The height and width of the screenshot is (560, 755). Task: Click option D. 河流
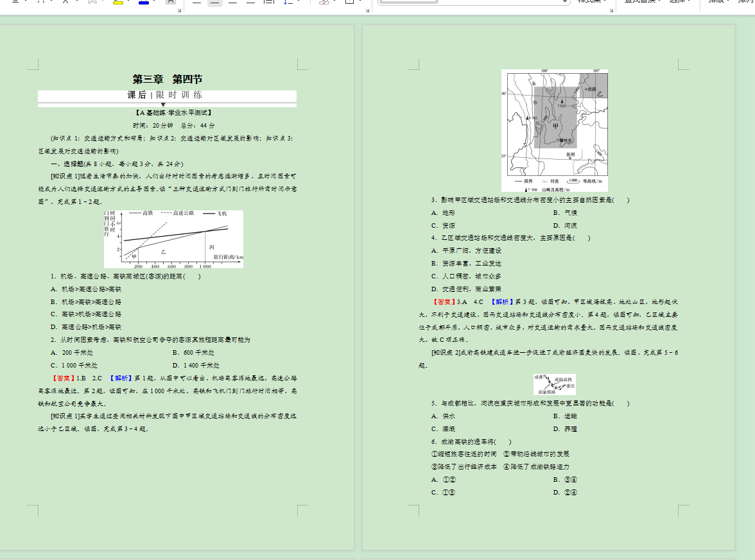pos(565,226)
